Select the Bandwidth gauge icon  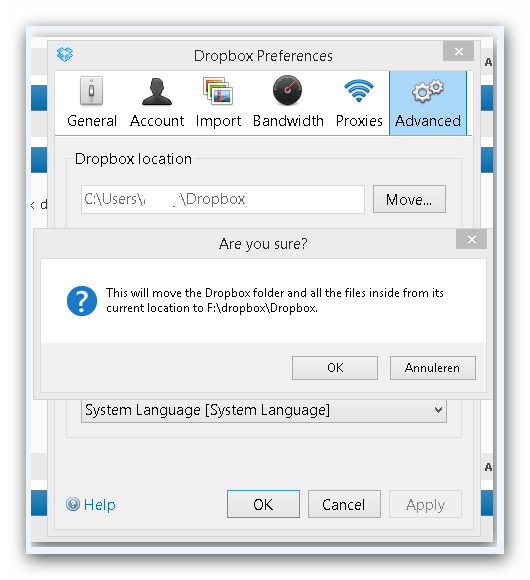coord(287,91)
